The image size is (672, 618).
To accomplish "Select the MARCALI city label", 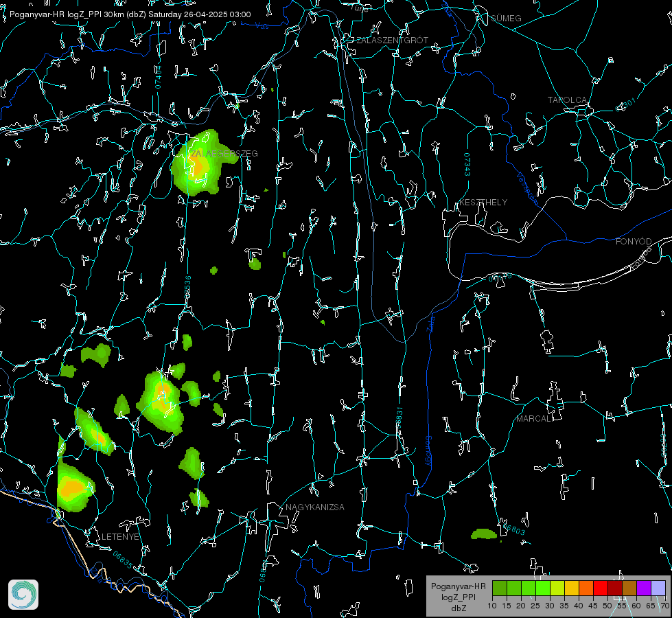I will click(x=535, y=419).
